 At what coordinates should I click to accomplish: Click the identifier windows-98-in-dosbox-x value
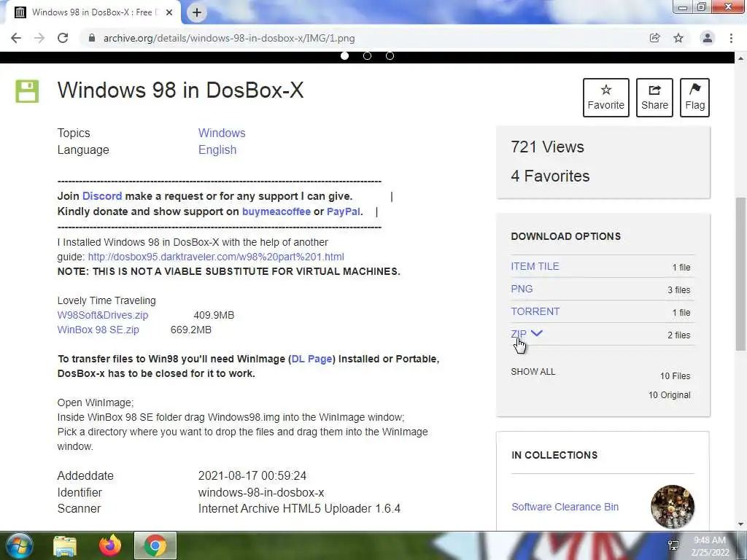pos(261,492)
